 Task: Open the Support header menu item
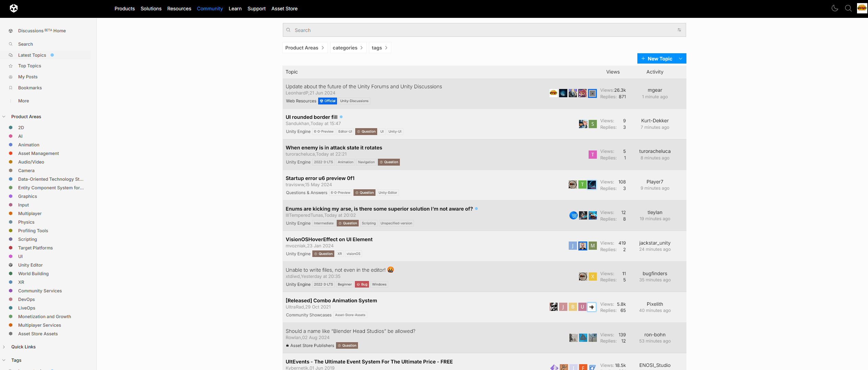click(x=256, y=9)
